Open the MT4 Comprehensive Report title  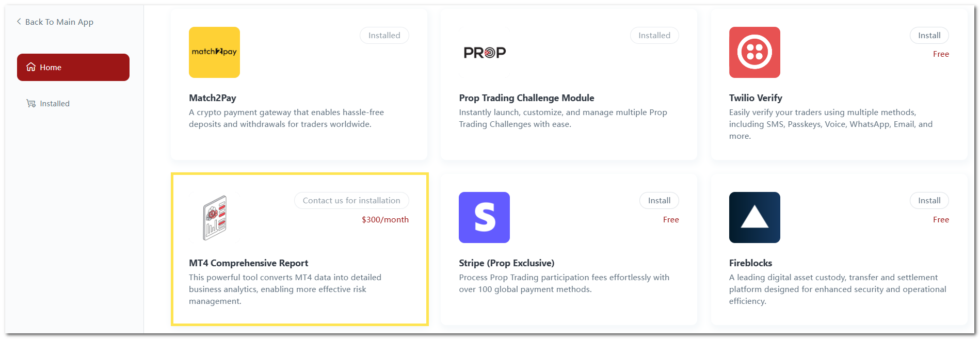[248, 263]
